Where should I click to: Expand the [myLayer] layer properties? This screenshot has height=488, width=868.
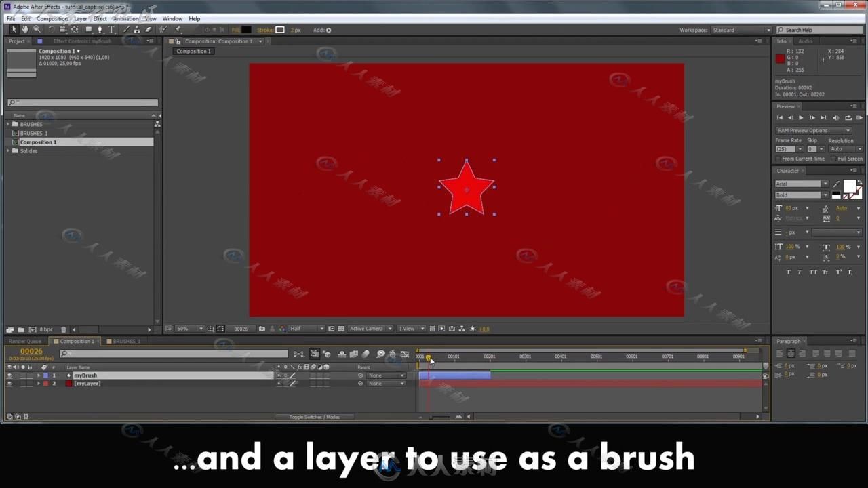pos(39,384)
